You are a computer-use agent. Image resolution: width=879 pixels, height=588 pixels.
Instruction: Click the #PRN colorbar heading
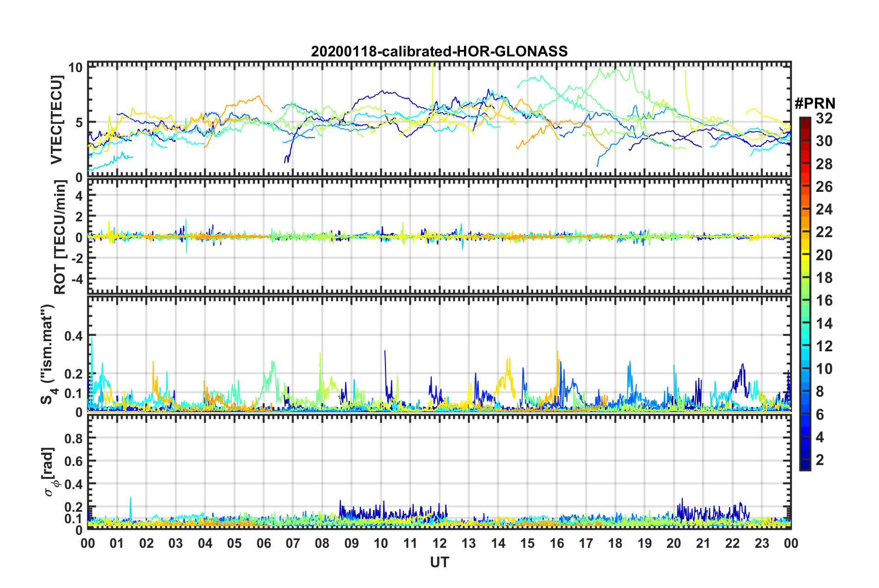[814, 104]
